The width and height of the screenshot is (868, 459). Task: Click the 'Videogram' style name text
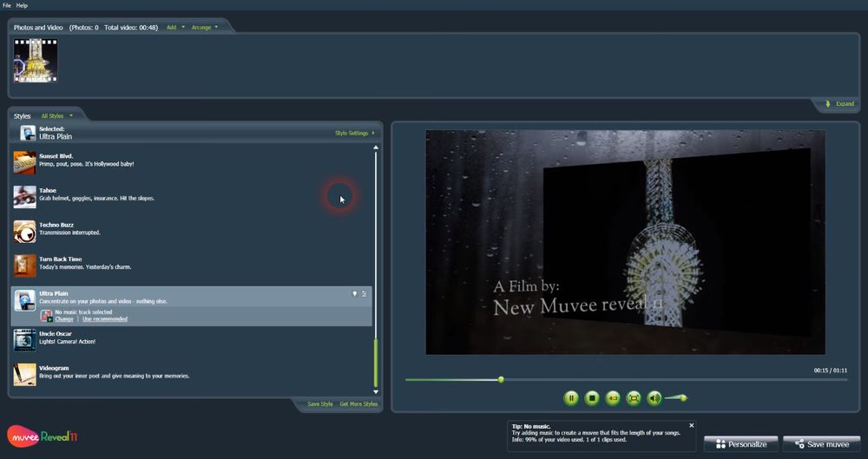pyautogui.click(x=54, y=368)
